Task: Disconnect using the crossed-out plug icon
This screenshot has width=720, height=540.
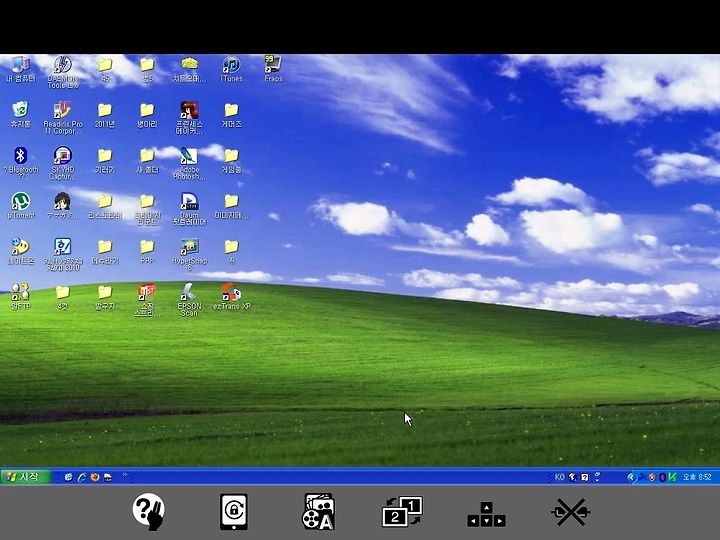Action: tap(571, 512)
